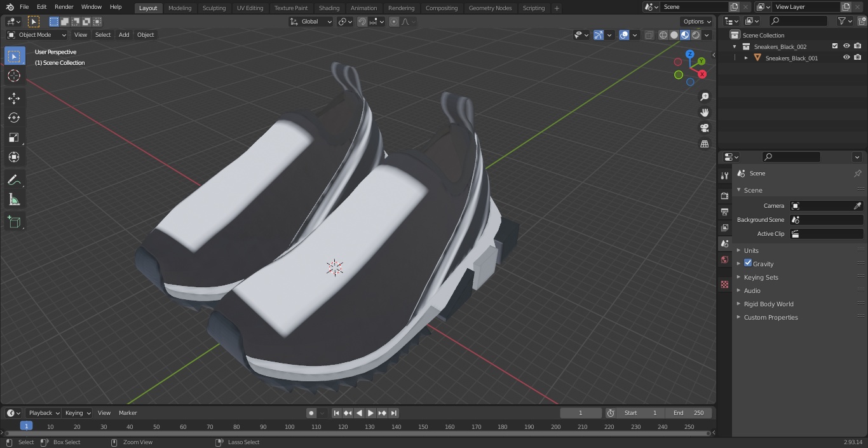Open the Texture properties tab
This screenshot has height=448, width=868.
tap(724, 285)
